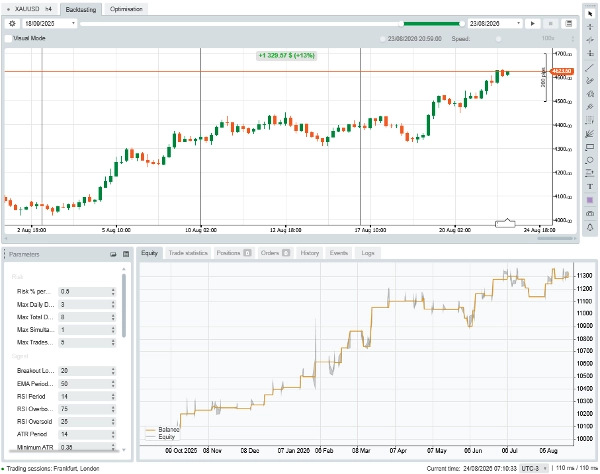Viewport: 600px width, 474px height.
Task: Take chart screenshot with camera icon
Action: 590,213
